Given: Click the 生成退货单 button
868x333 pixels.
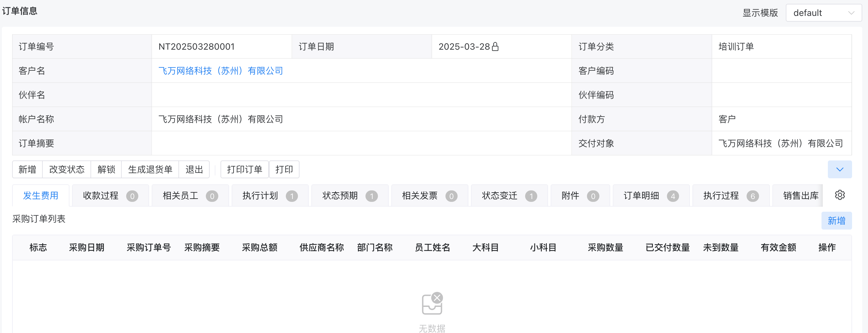Looking at the screenshot, I should [150, 169].
